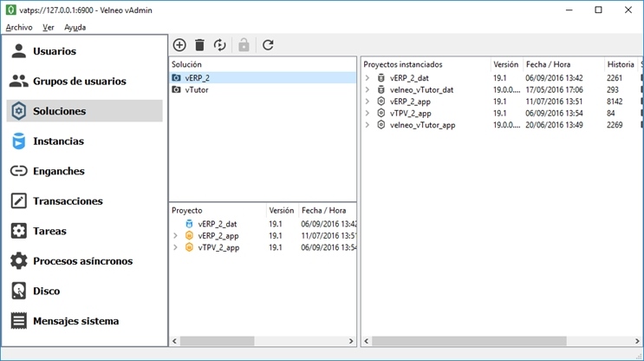Show the Enganches panel
Screen dimensions: 644x361
pos(58,171)
